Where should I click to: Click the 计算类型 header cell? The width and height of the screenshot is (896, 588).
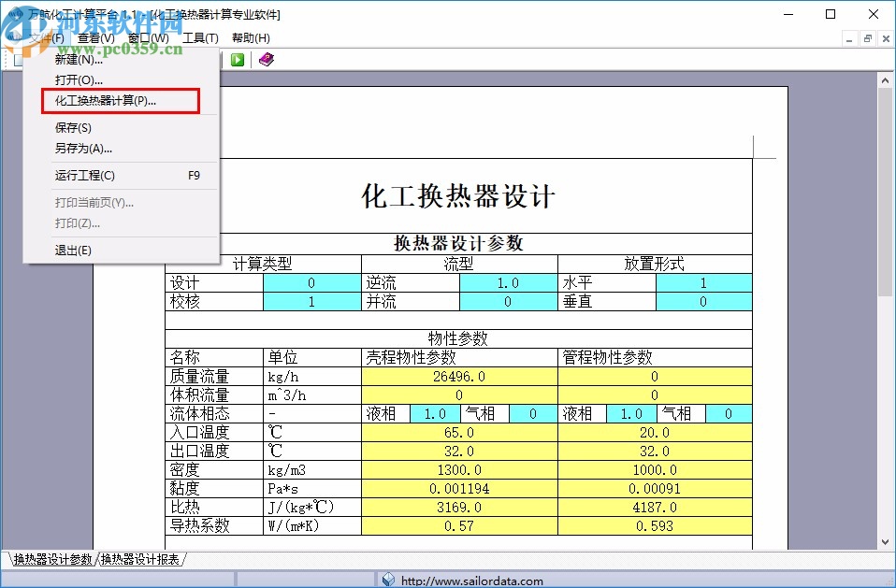point(263,265)
